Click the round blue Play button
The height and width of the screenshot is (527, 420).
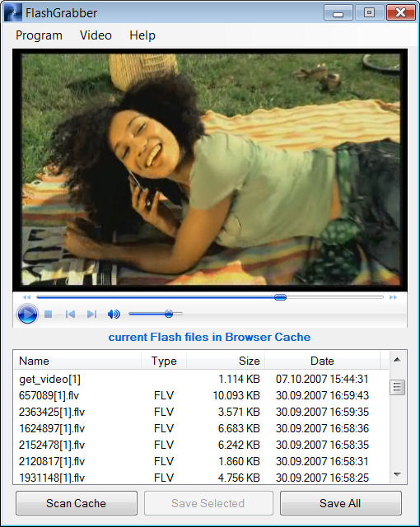pos(27,314)
